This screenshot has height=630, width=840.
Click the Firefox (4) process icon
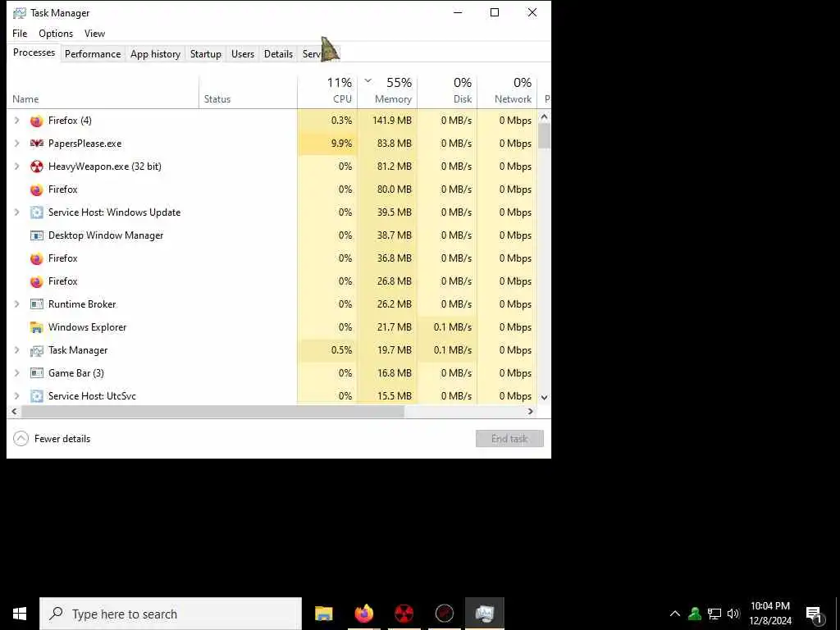point(36,121)
